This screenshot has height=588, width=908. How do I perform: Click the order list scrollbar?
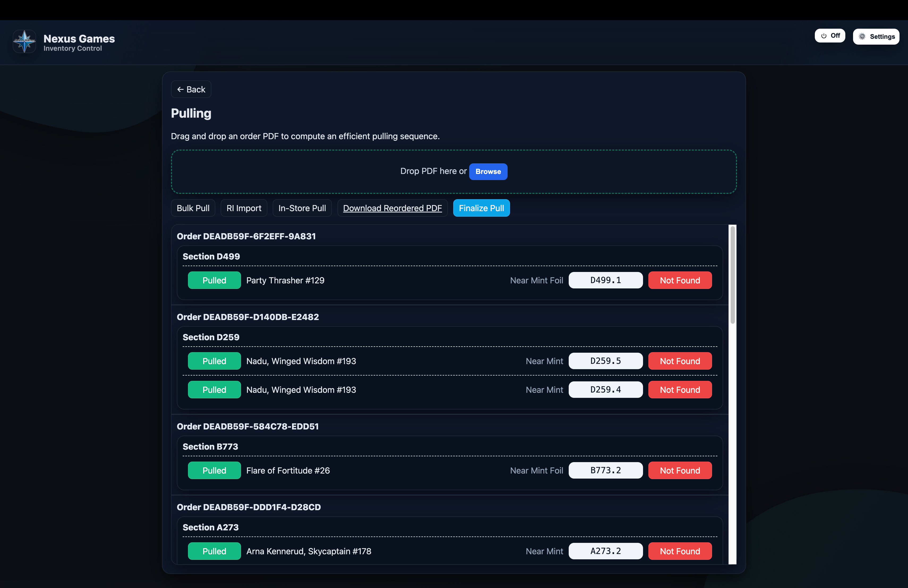coord(732,275)
